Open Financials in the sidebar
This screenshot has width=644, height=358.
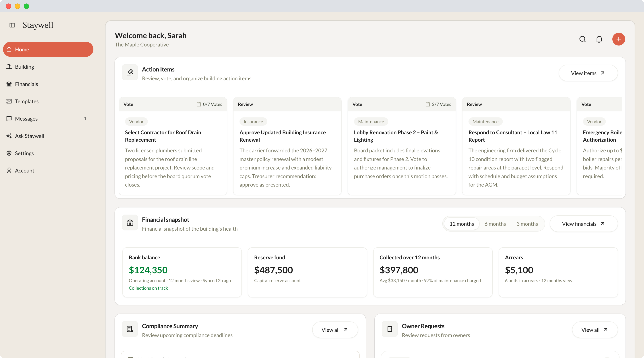click(48, 84)
